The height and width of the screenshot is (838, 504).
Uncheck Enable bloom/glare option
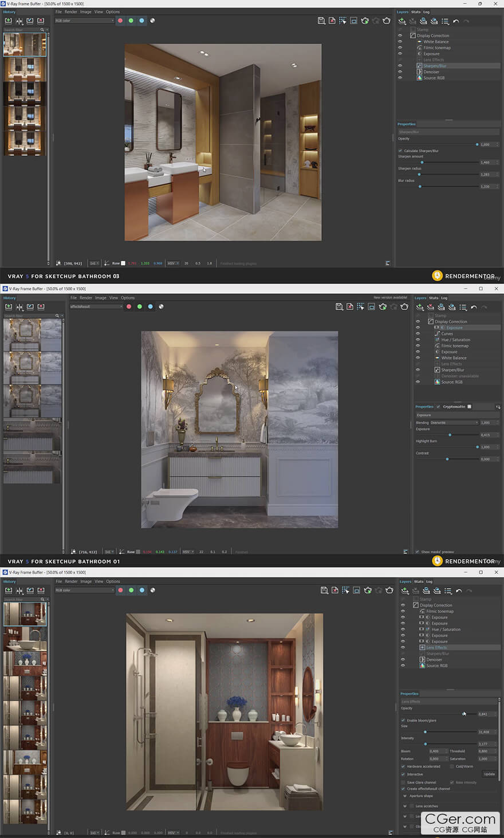[x=403, y=720]
